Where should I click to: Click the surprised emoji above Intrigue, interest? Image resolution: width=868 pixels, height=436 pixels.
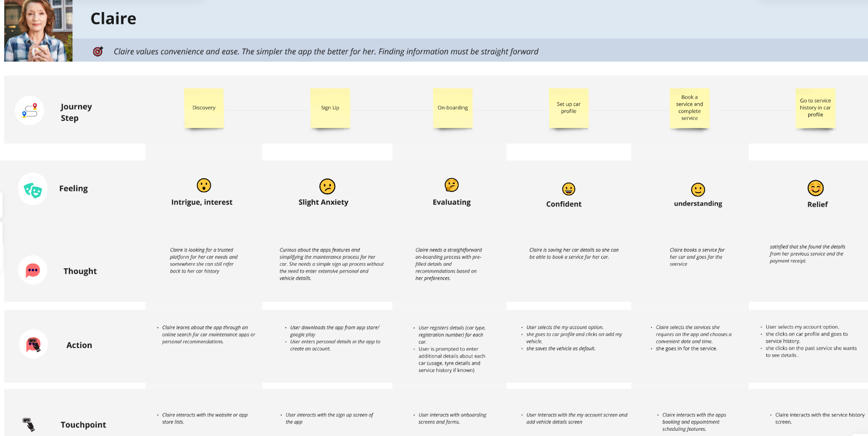click(x=204, y=186)
